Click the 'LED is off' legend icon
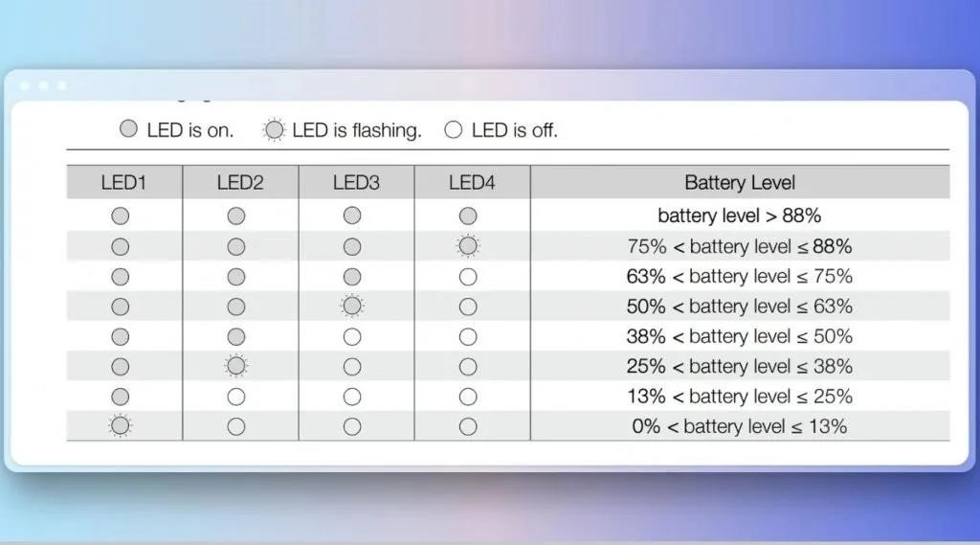This screenshot has height=545, width=980. pos(453,129)
